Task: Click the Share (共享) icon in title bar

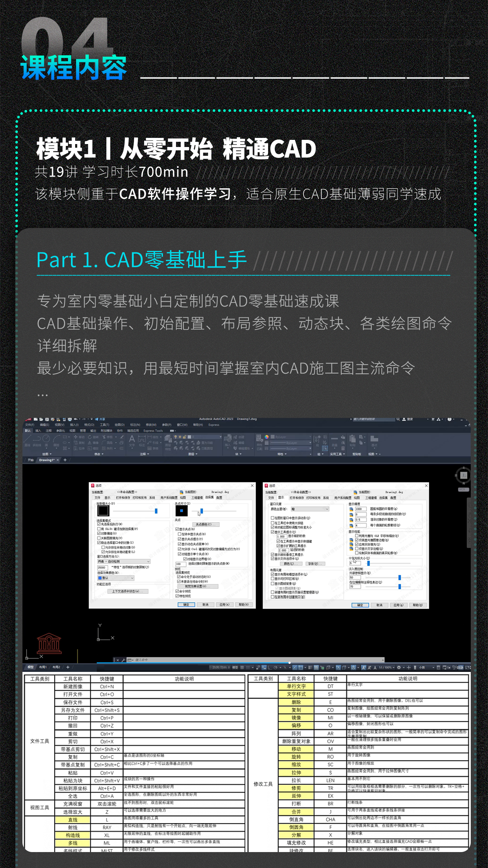Action: coord(100,419)
